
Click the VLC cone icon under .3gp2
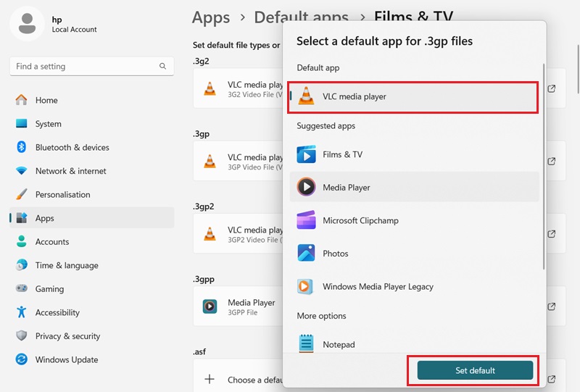tap(210, 234)
